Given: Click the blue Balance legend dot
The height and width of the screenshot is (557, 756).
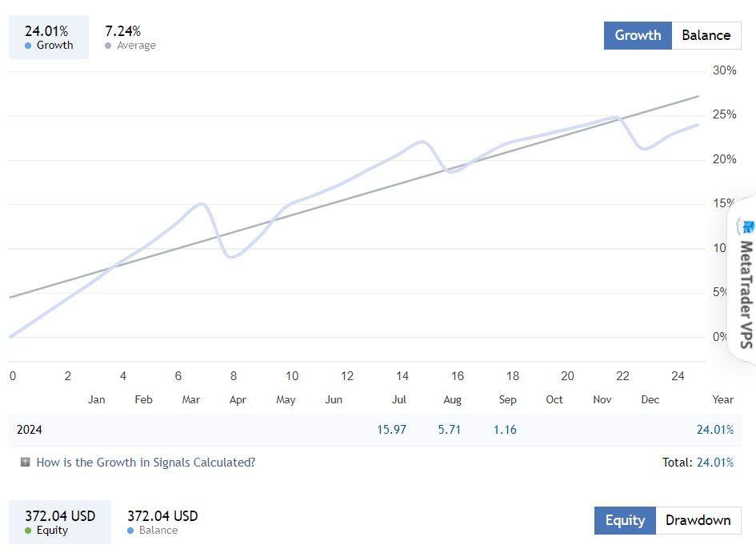Looking at the screenshot, I should 130,531.
